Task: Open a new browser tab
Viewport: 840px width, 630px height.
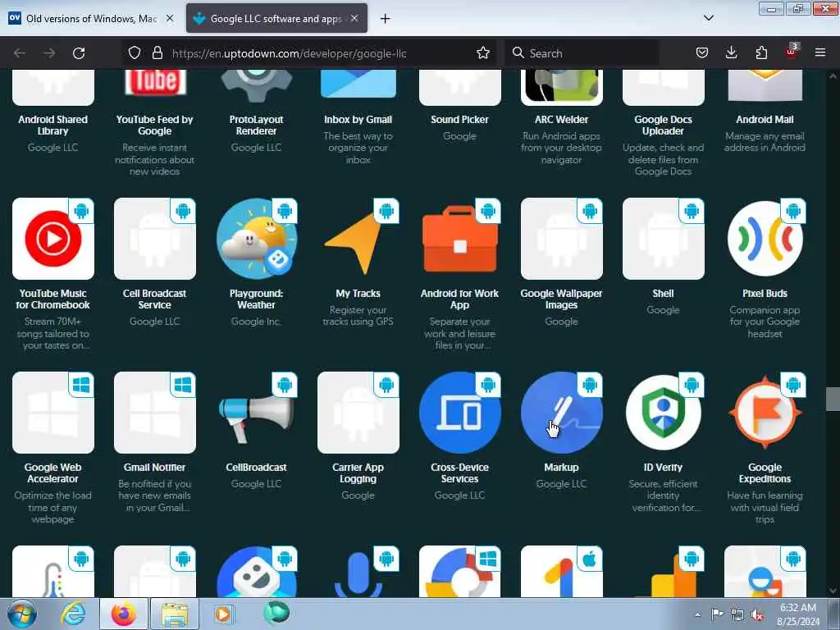Action: 385,19
